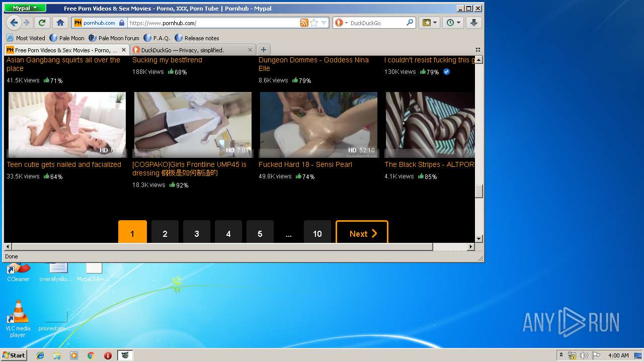Viewport: 644px width, 362px height.
Task: Show hidden system tray icons
Action: coord(561,355)
